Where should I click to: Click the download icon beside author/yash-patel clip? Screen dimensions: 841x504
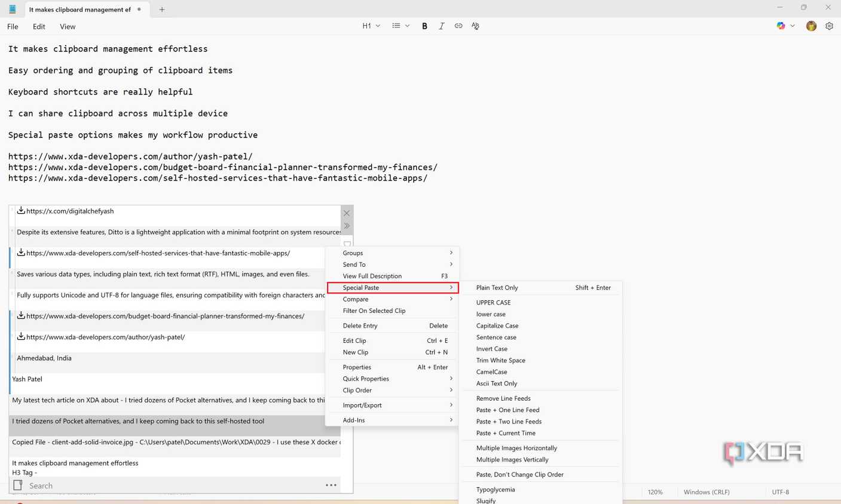tap(21, 336)
